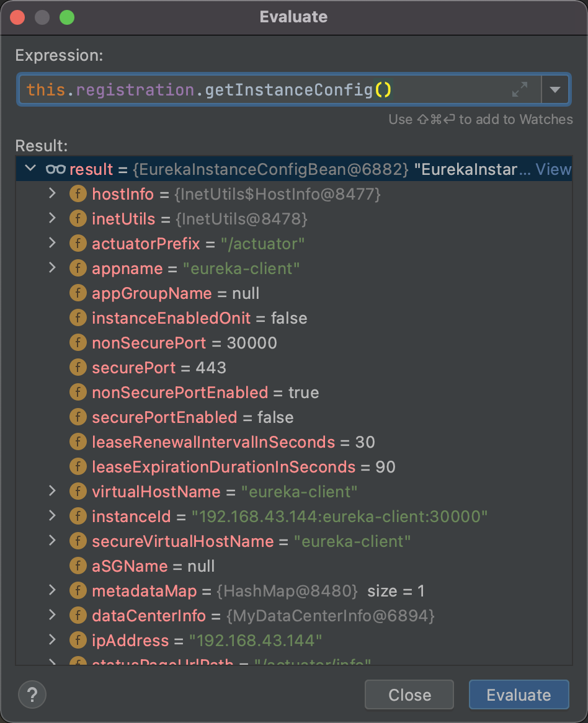
Task: Expand the metadataMap HashMap node
Action: coord(53,591)
